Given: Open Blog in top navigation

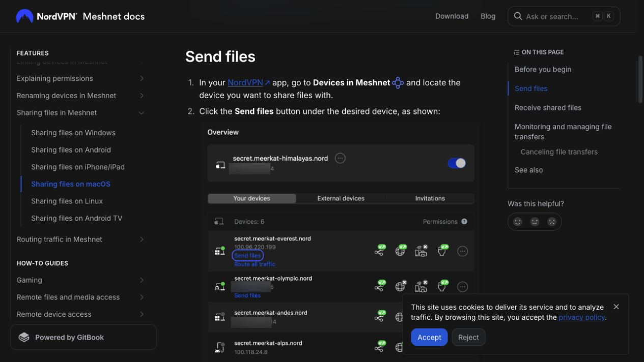Looking at the screenshot, I should tap(488, 16).
